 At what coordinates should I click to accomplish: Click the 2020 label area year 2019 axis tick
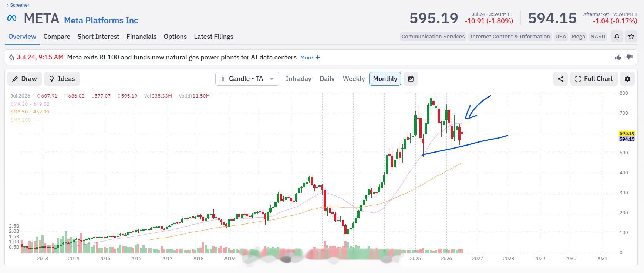click(x=229, y=258)
